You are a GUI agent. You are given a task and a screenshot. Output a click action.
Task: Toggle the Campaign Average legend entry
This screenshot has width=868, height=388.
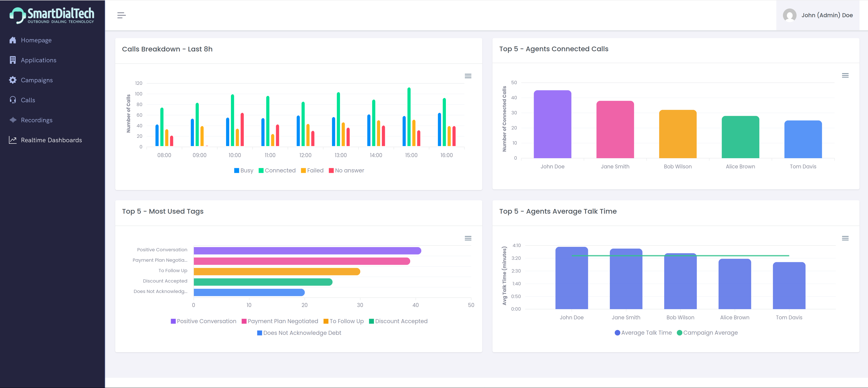[x=707, y=333]
